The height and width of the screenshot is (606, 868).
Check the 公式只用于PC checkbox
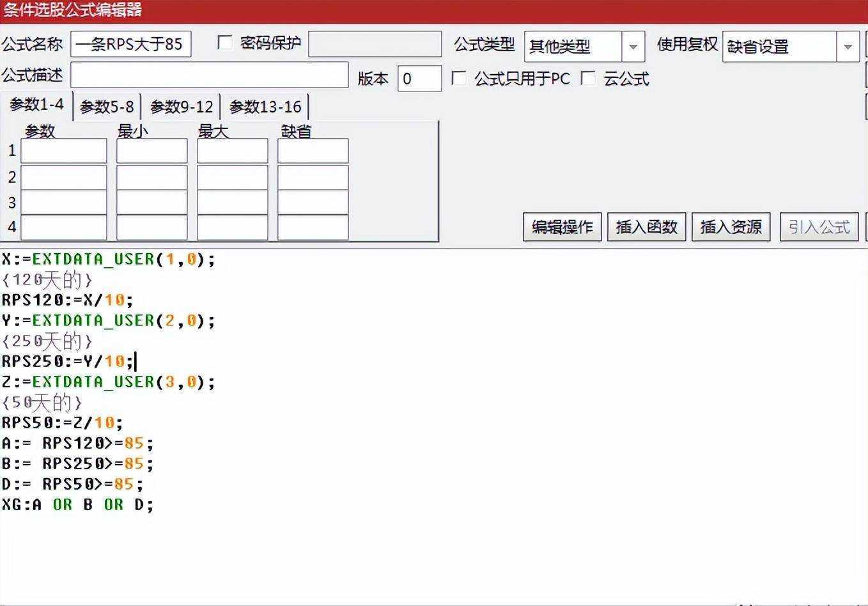[458, 78]
